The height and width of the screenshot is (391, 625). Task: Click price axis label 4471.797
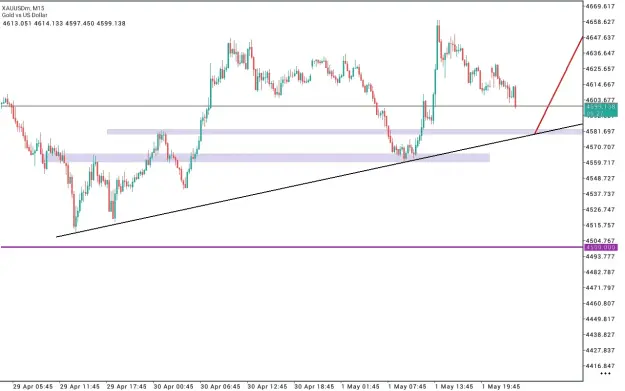601,288
